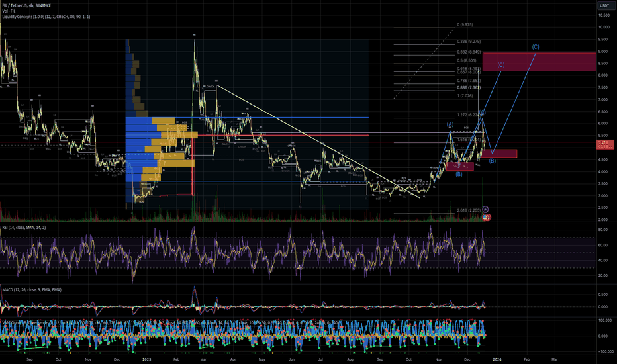Image resolution: width=617 pixels, height=364 pixels.
Task: Select the (C) label inside the red zone
Action: [500, 65]
